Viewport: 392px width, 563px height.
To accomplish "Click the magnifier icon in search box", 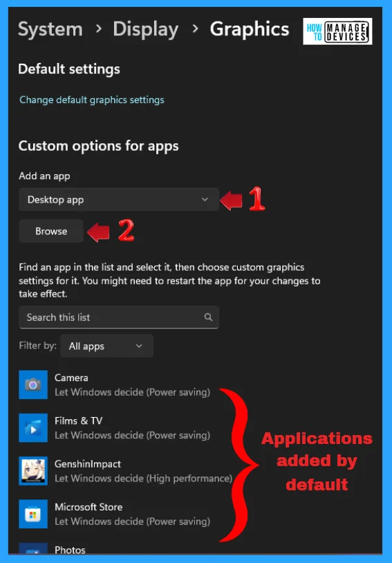I will pos(208,317).
